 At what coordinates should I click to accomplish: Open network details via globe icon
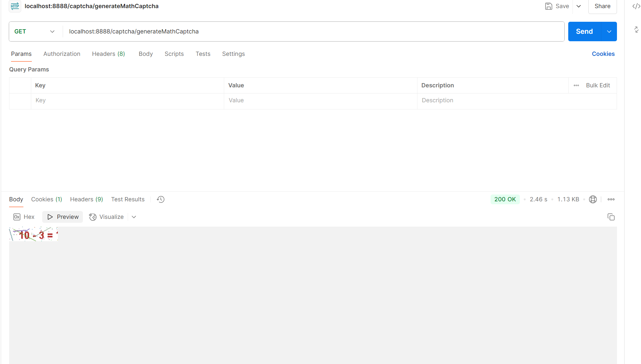(593, 199)
